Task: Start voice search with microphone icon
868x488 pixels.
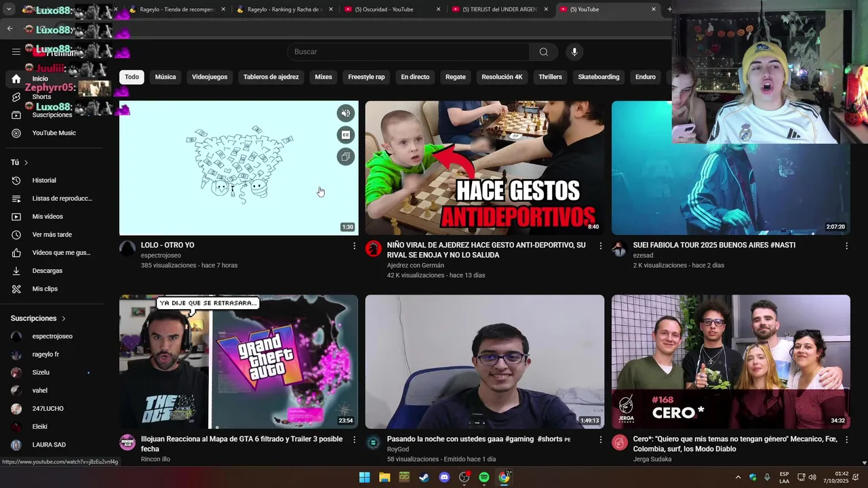Action: point(574,52)
